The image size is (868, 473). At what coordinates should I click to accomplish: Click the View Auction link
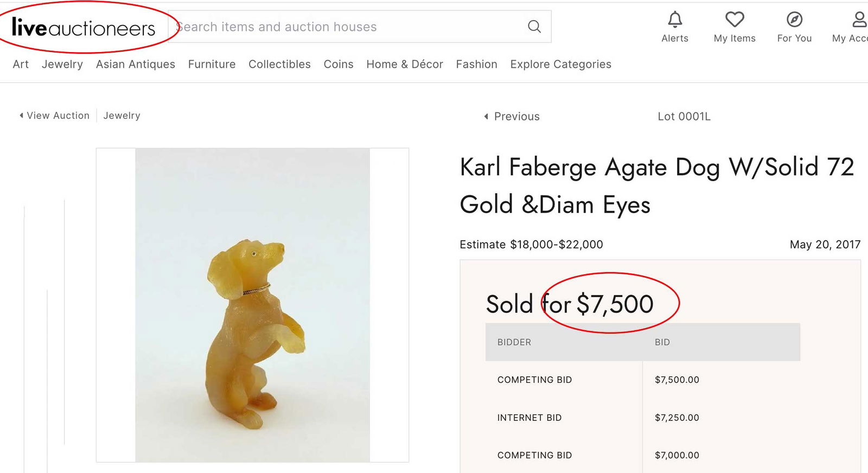58,115
